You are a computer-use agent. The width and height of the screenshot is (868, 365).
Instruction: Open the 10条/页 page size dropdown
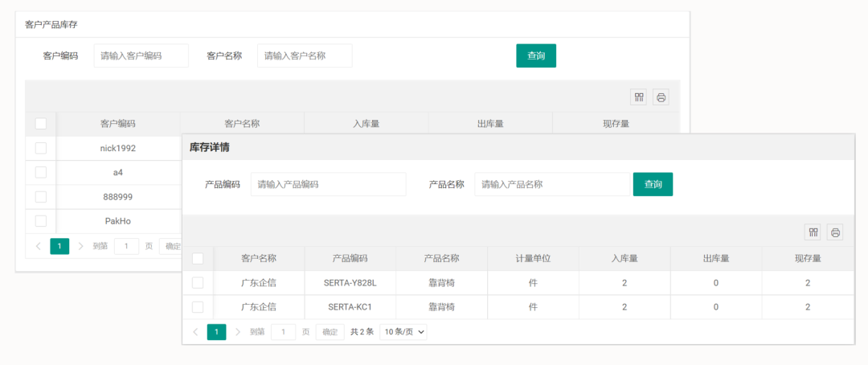tap(403, 332)
